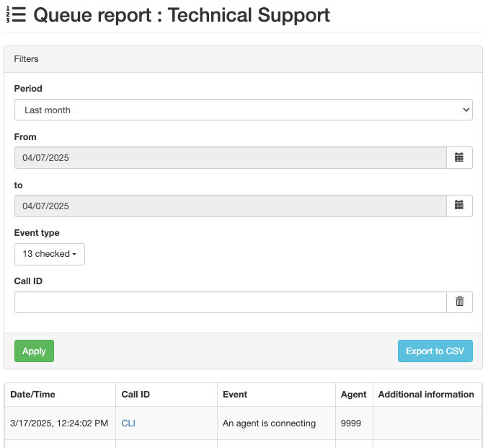Viewport: 488px width, 448px height.
Task: Expand the Event type 13 checked dropdown
Action: [50, 254]
